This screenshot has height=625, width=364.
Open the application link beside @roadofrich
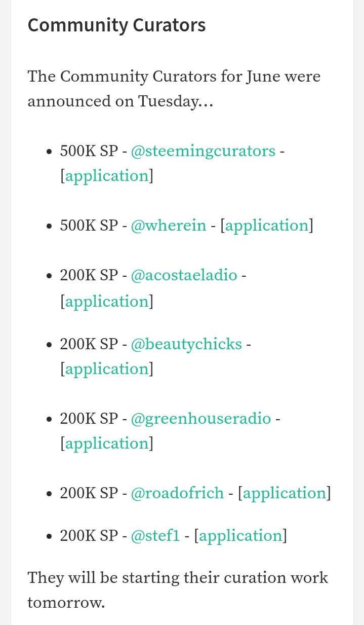click(285, 493)
